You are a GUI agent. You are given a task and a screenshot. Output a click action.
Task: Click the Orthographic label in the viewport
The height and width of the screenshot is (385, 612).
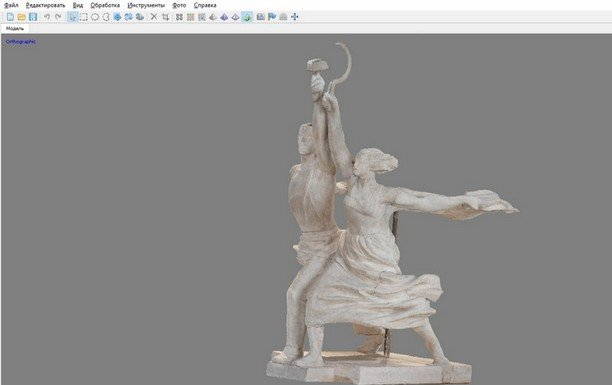pos(21,42)
